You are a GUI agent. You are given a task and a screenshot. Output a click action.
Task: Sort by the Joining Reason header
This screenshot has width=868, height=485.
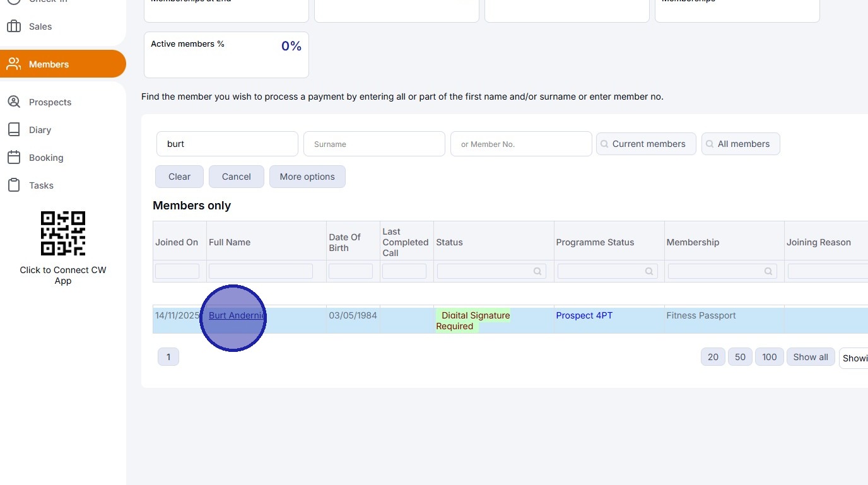pyautogui.click(x=818, y=242)
